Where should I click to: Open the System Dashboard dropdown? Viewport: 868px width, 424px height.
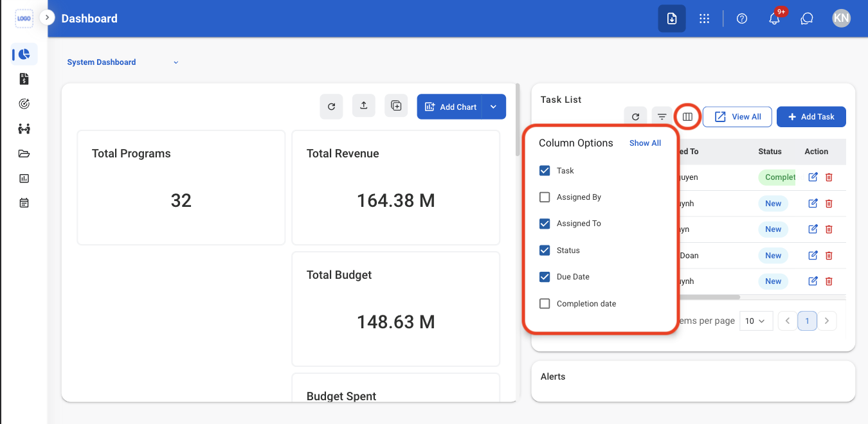coord(123,62)
